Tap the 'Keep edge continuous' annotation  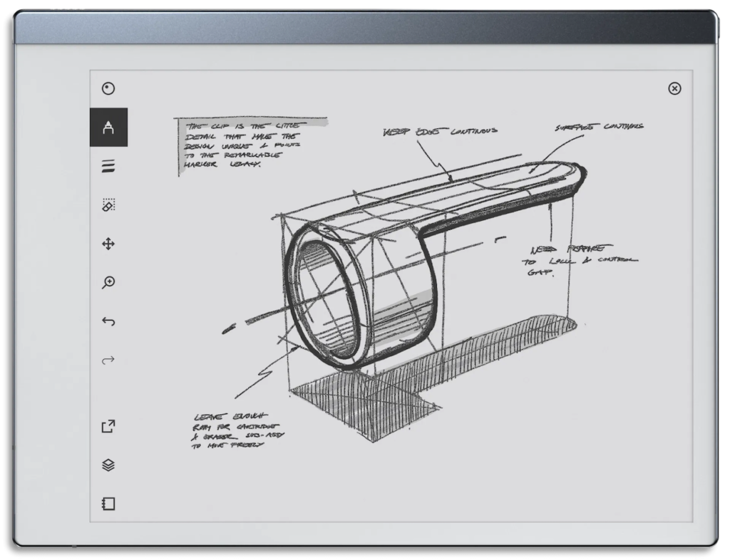(x=441, y=130)
